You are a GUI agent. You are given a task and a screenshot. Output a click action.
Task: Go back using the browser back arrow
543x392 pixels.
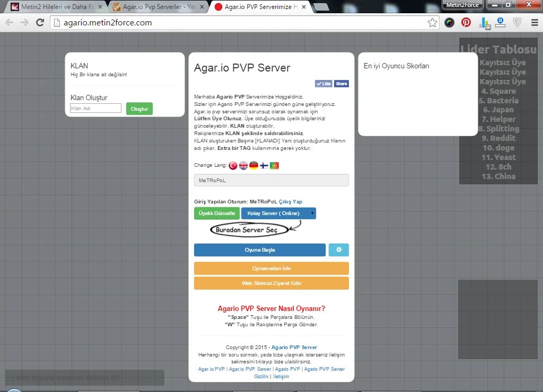(x=10, y=23)
